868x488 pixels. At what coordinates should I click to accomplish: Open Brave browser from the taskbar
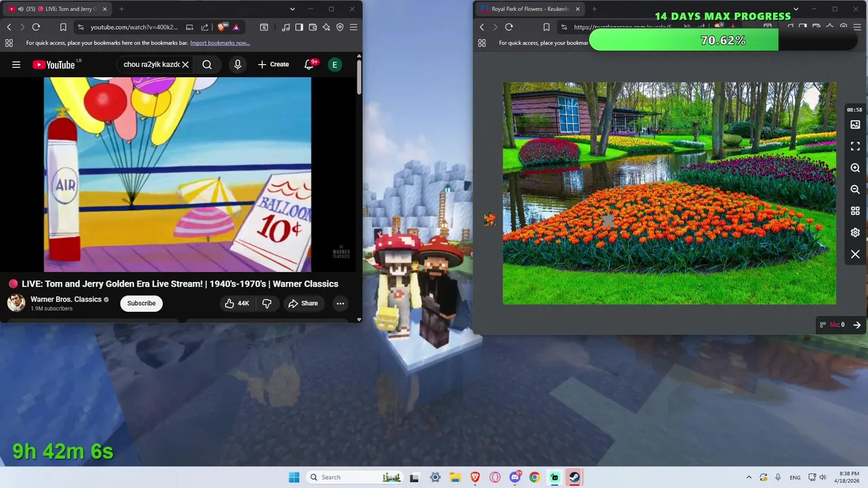pos(475,477)
